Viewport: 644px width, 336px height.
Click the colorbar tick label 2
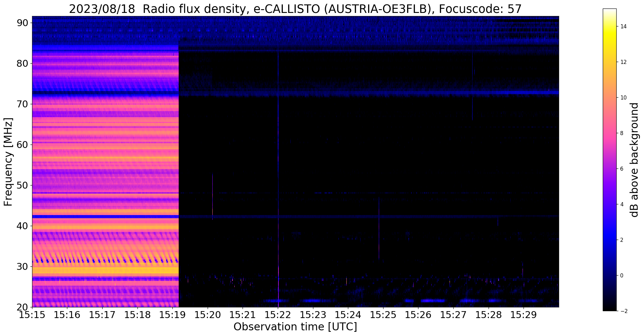[621, 240]
